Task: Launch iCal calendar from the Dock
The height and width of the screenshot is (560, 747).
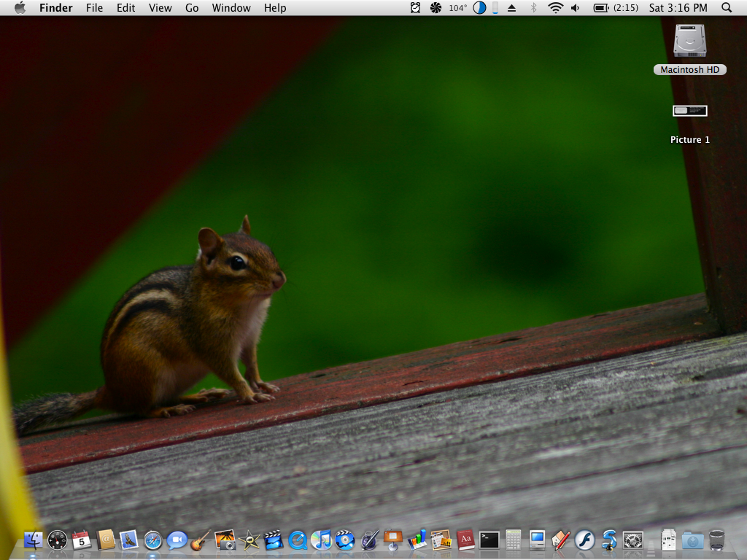Action: tap(82, 540)
